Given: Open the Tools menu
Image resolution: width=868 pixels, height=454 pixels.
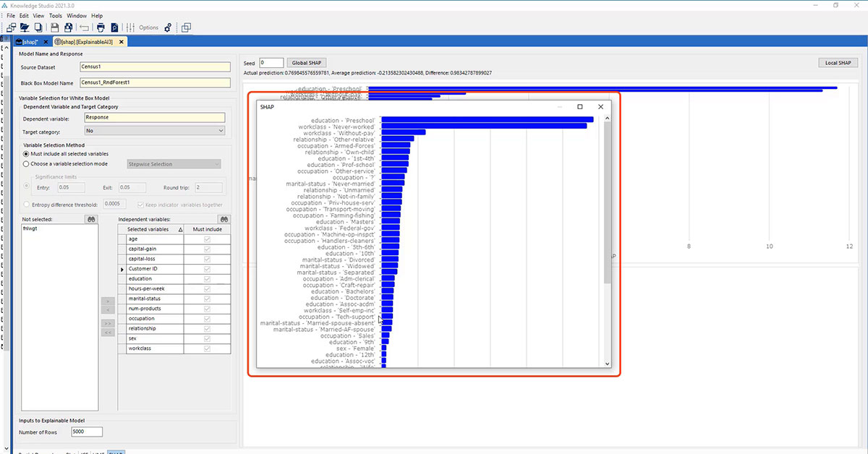Looking at the screenshot, I should [x=55, y=15].
